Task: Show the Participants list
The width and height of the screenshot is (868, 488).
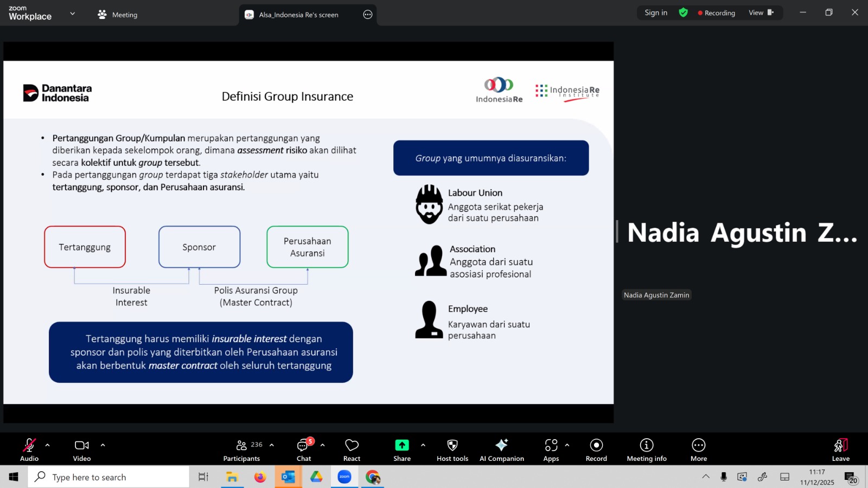Action: [242, 450]
